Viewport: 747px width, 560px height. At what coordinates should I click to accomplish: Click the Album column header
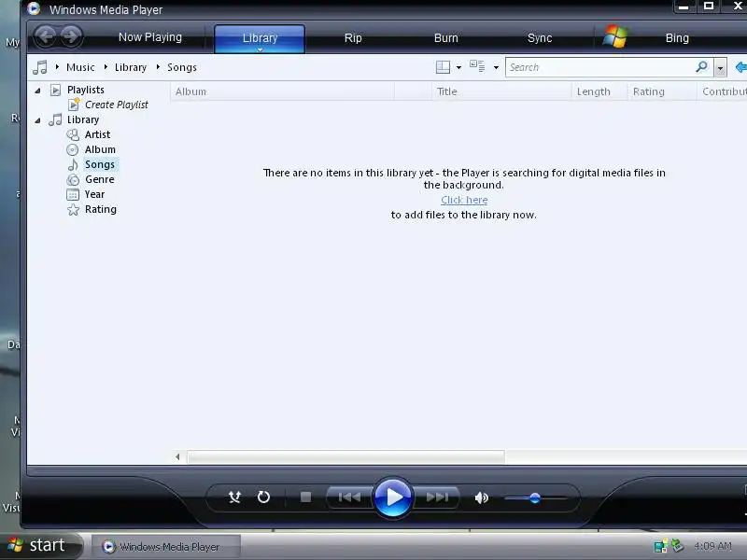pyautogui.click(x=282, y=91)
